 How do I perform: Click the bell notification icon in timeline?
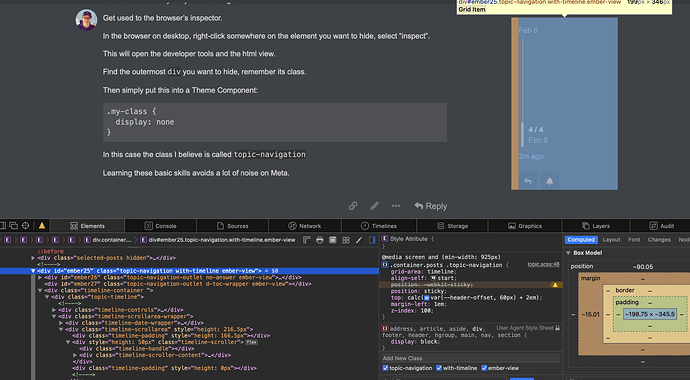coord(550,181)
